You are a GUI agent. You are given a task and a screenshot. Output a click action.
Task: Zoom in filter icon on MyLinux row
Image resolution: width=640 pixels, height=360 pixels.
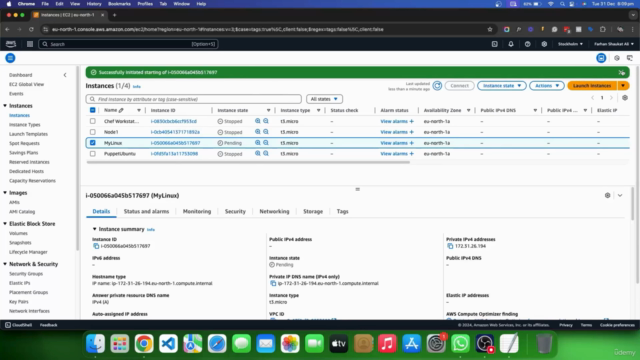[258, 143]
